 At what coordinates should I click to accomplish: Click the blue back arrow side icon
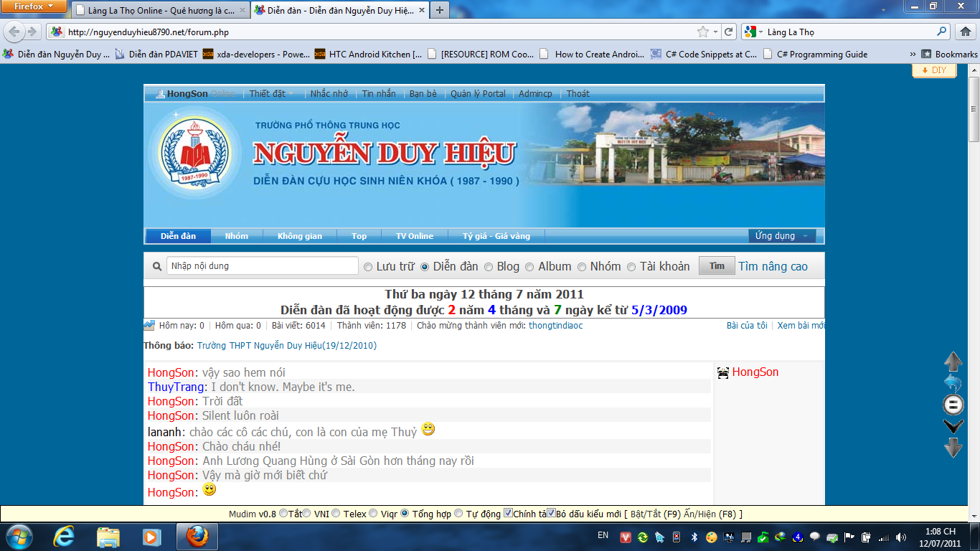click(x=953, y=382)
